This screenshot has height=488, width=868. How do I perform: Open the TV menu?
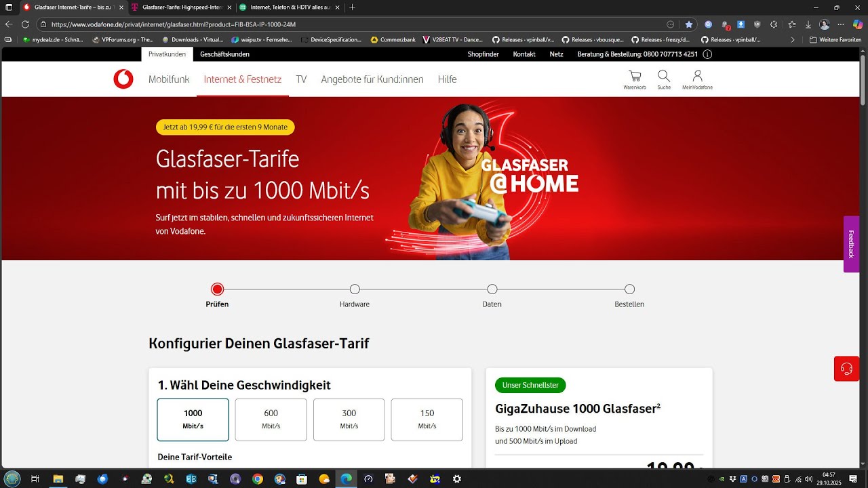[301, 79]
